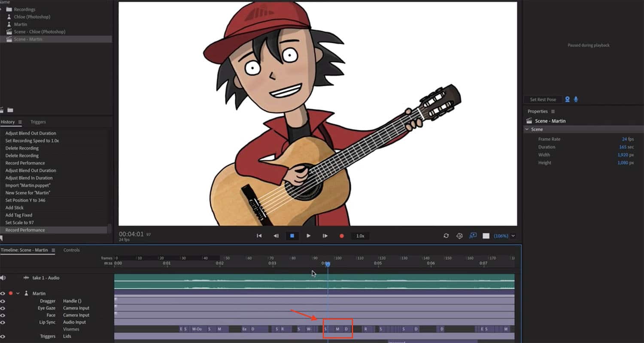
Task: Open the zoom percentage dropdown
Action: click(x=513, y=236)
